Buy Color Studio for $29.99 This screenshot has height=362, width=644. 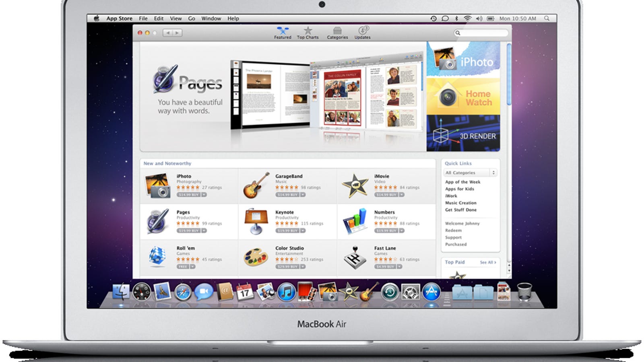(x=287, y=267)
